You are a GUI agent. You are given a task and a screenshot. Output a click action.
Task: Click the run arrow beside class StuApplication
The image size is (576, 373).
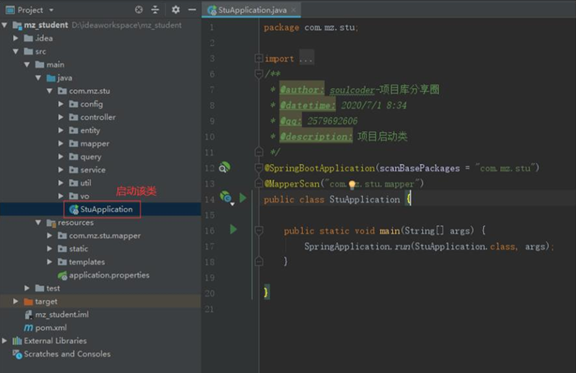click(242, 198)
